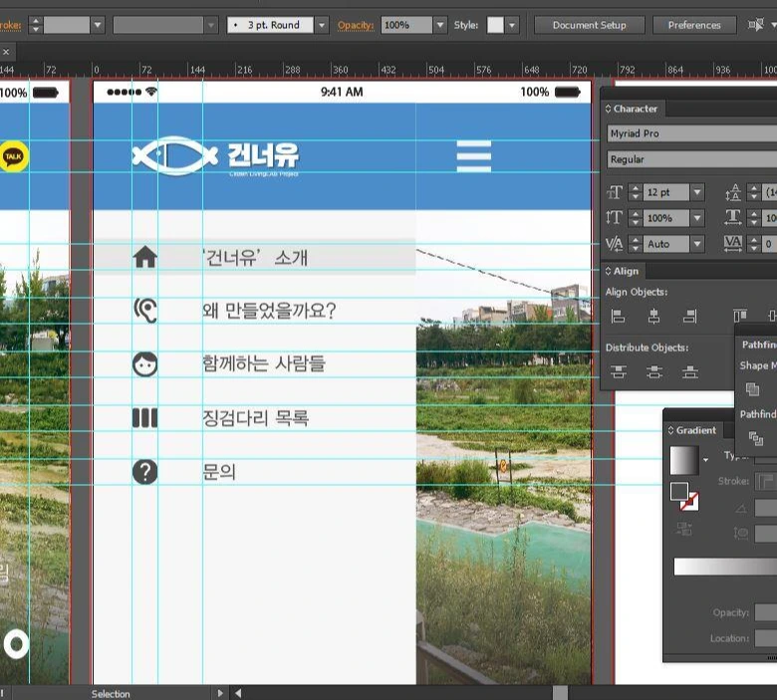Click the leading stepper arrows
Image resolution: width=777 pixels, height=700 pixels.
(754, 192)
